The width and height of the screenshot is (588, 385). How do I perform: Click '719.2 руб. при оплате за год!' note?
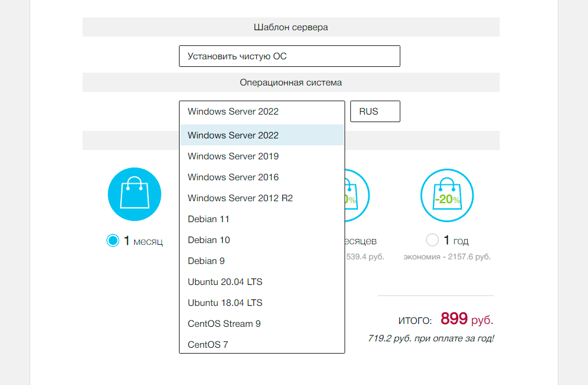[431, 338]
